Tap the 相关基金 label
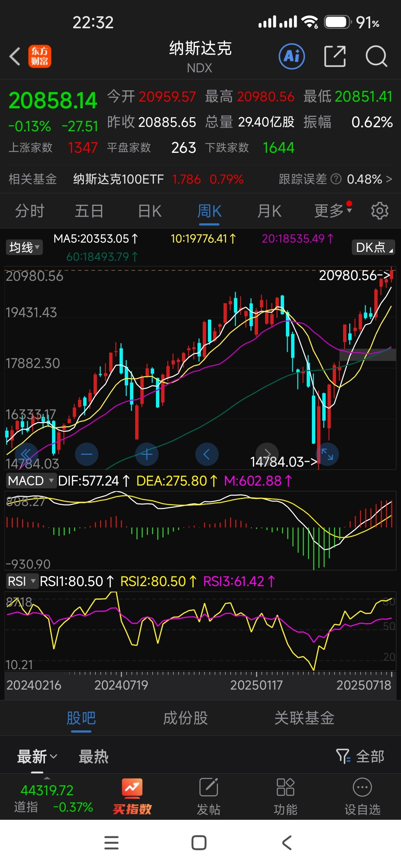401x868 pixels. pyautogui.click(x=33, y=179)
